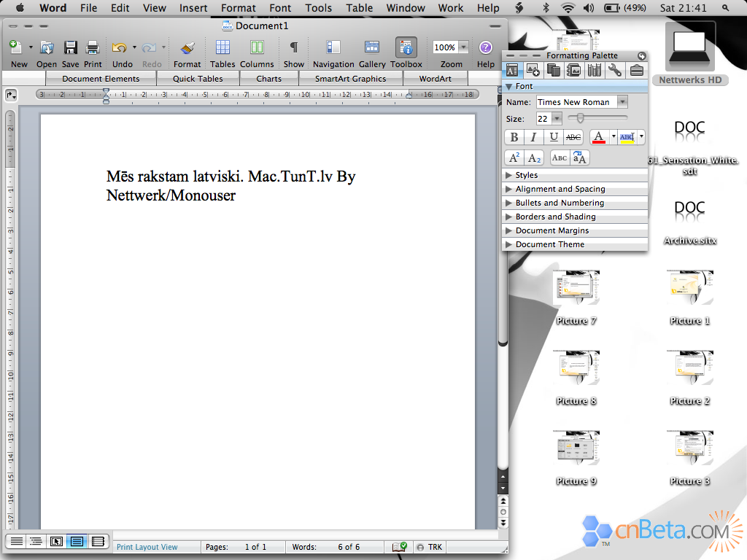Switch to Outline view button

36,542
